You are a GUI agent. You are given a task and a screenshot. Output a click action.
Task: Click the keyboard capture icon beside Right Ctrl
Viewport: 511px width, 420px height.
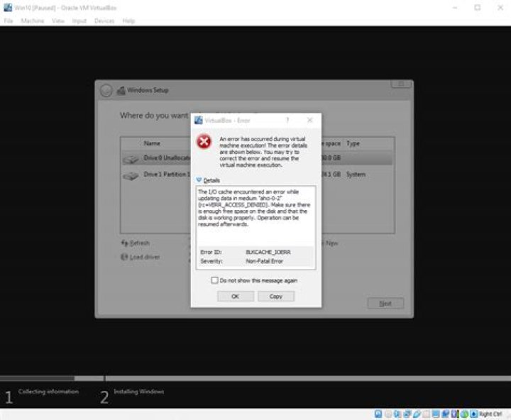474,414
